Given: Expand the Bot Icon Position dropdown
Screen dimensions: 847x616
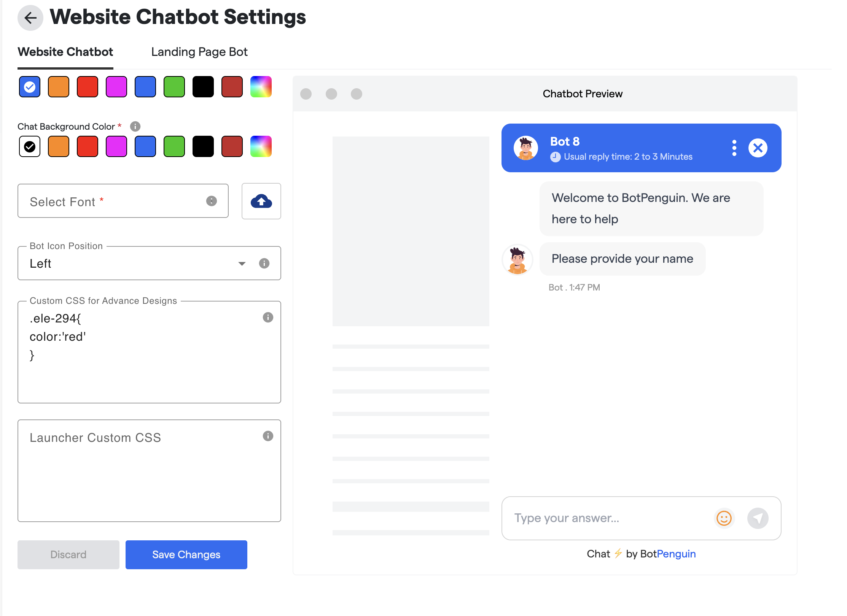Looking at the screenshot, I should click(242, 264).
